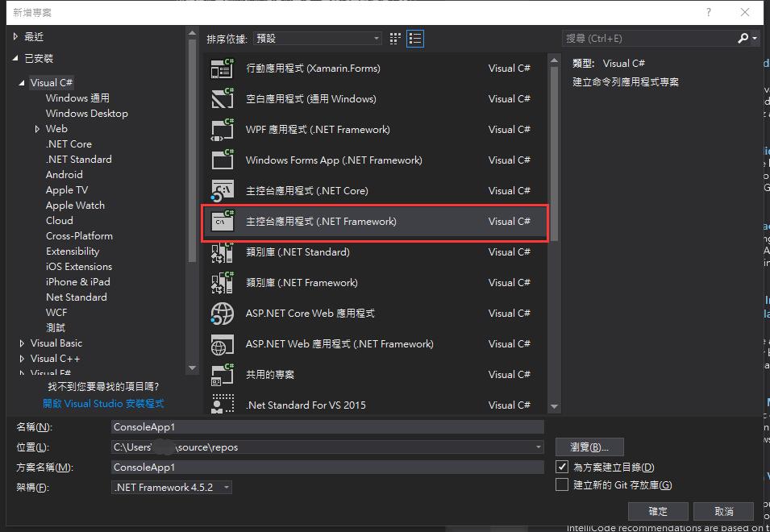
Task: Select the Windows 通用 category
Action: pos(77,98)
